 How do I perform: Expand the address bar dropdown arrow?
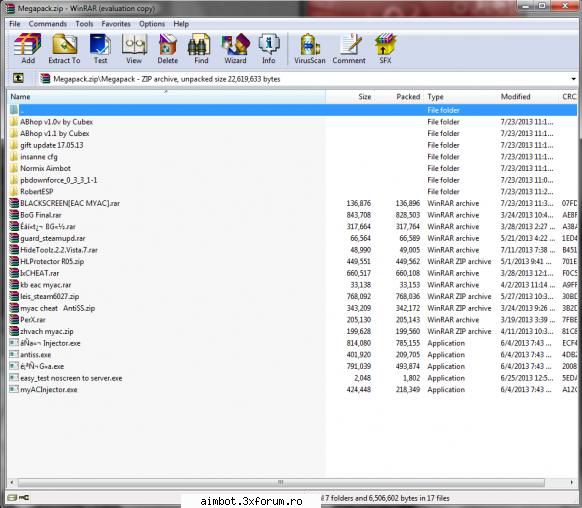coord(573,79)
